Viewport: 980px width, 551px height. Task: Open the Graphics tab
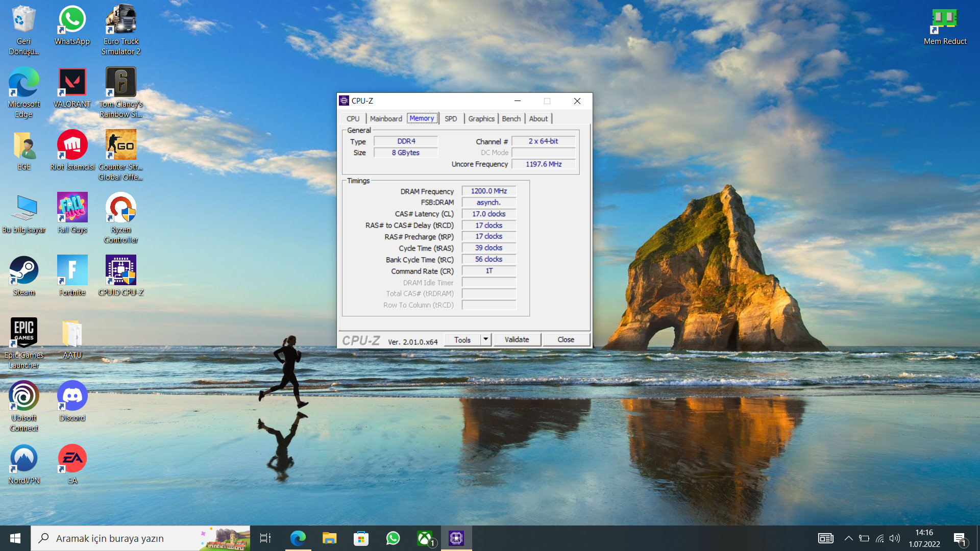(481, 119)
